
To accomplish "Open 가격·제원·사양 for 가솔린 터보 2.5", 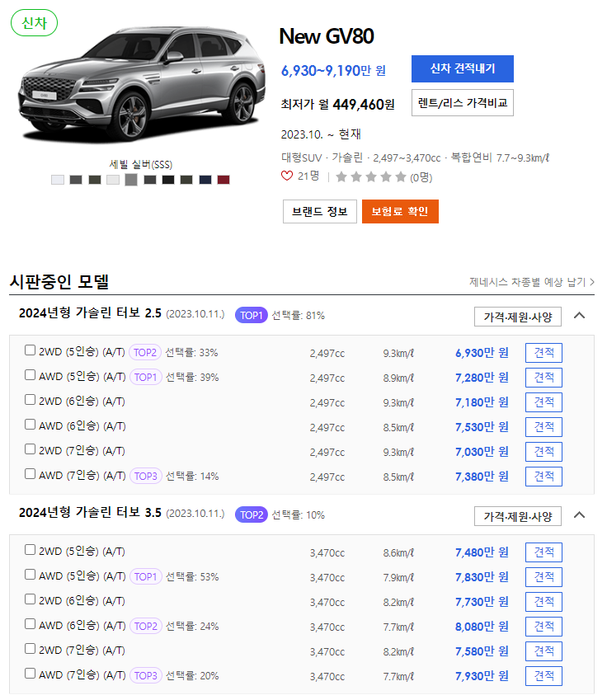I will [x=518, y=317].
